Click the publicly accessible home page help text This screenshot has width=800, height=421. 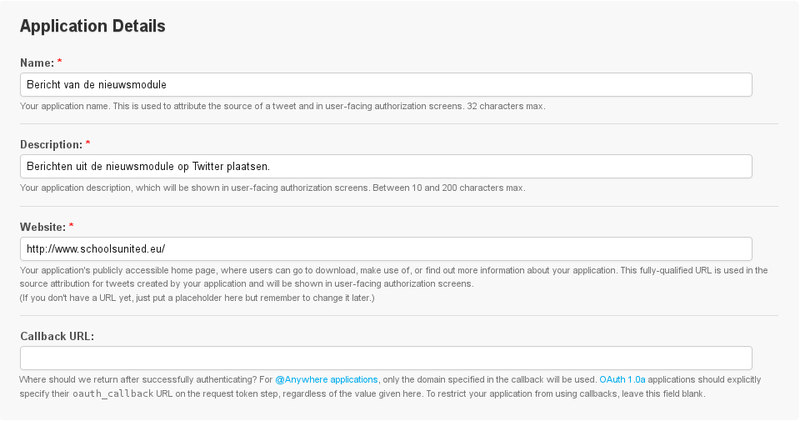pos(394,277)
